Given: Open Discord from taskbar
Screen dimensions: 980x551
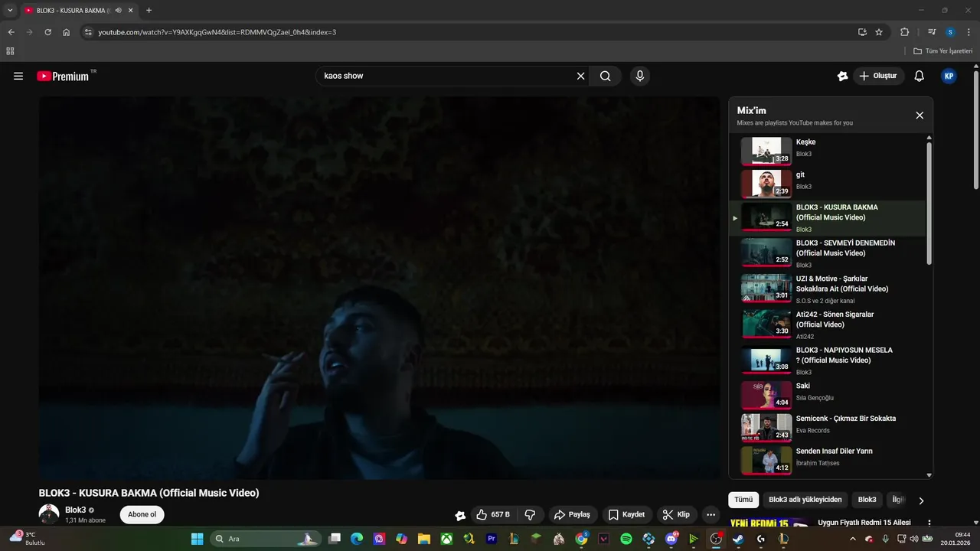Looking at the screenshot, I should tap(671, 539).
